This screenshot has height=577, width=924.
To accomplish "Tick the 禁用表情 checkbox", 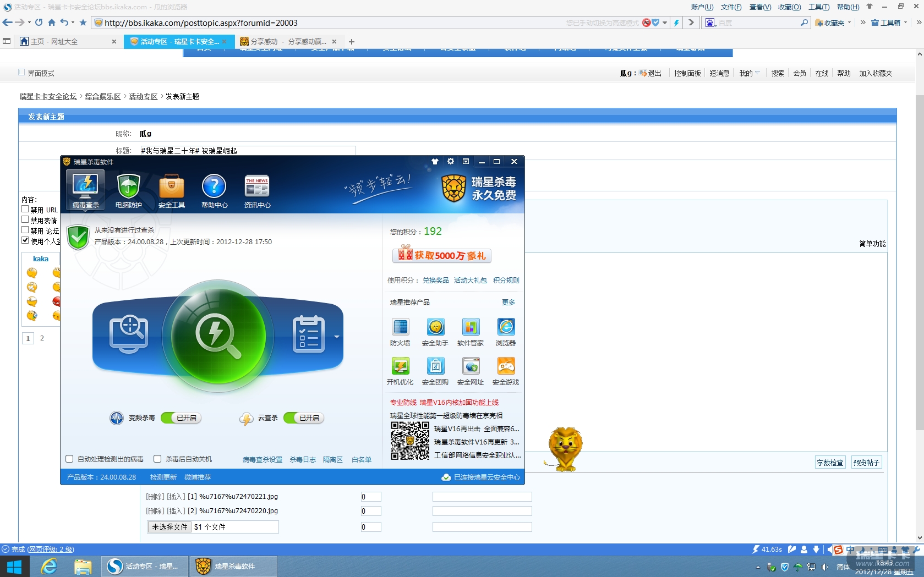I will [x=25, y=219].
